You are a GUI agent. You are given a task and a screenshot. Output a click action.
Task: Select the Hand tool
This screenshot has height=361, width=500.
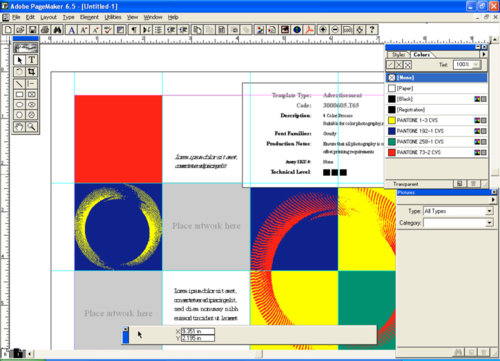(x=19, y=127)
